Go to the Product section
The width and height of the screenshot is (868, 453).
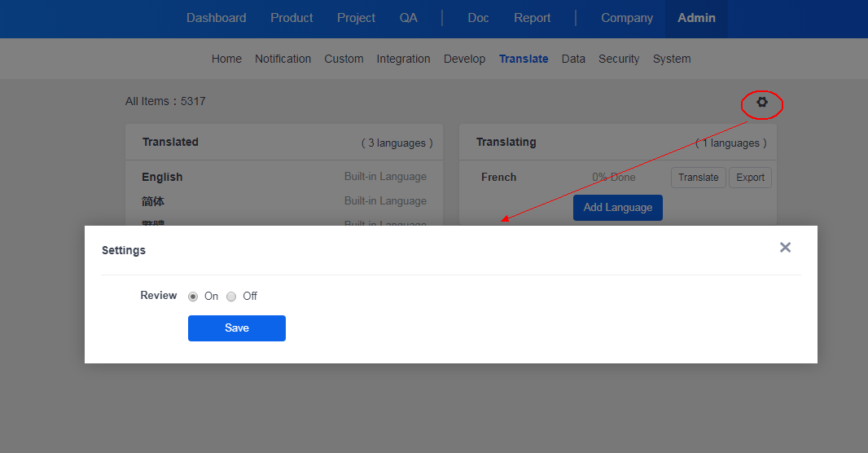click(x=292, y=18)
